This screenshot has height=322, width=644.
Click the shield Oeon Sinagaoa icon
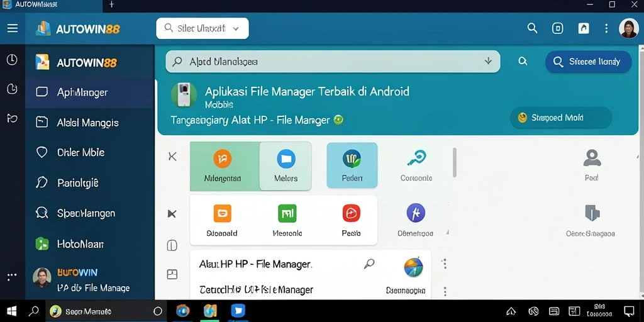click(x=592, y=214)
